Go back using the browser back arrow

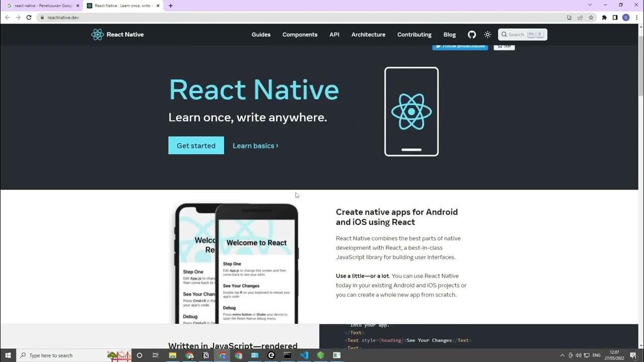coord(7,18)
